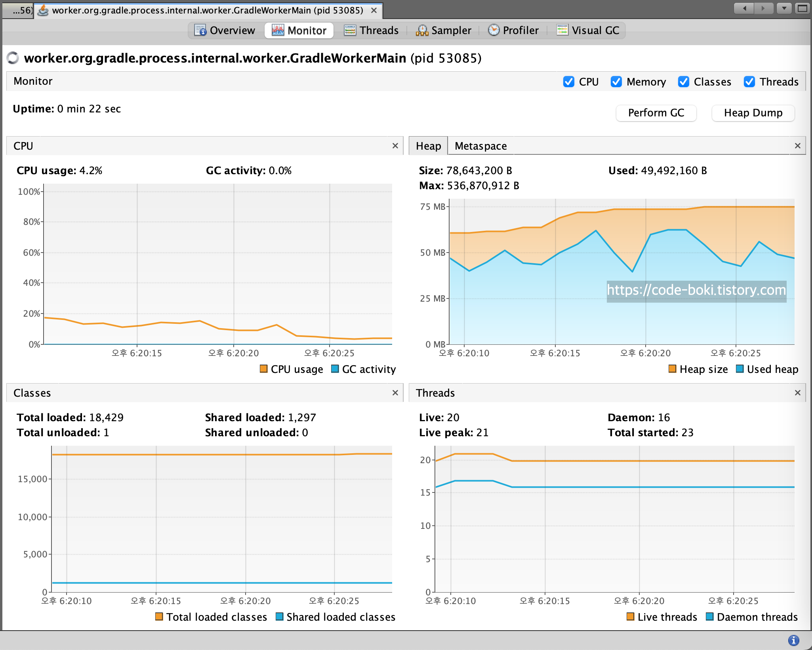The height and width of the screenshot is (650, 812).
Task: Click the Profiler clock icon
Action: pos(494,30)
